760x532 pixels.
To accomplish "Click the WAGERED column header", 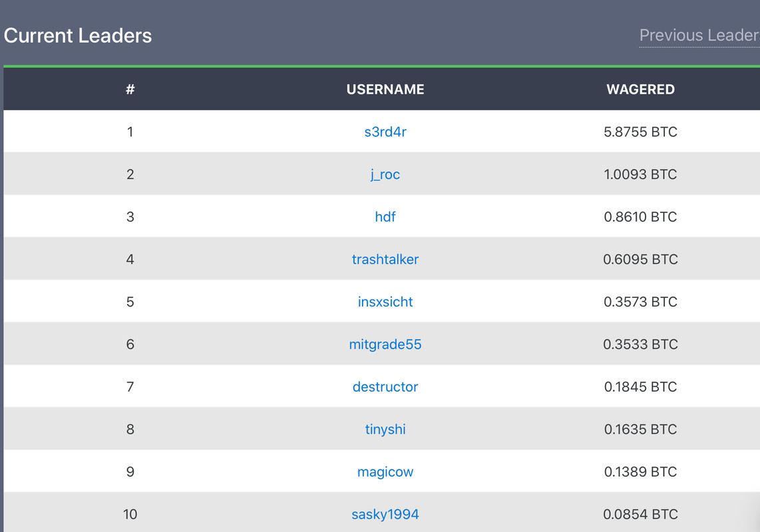I will [x=640, y=89].
